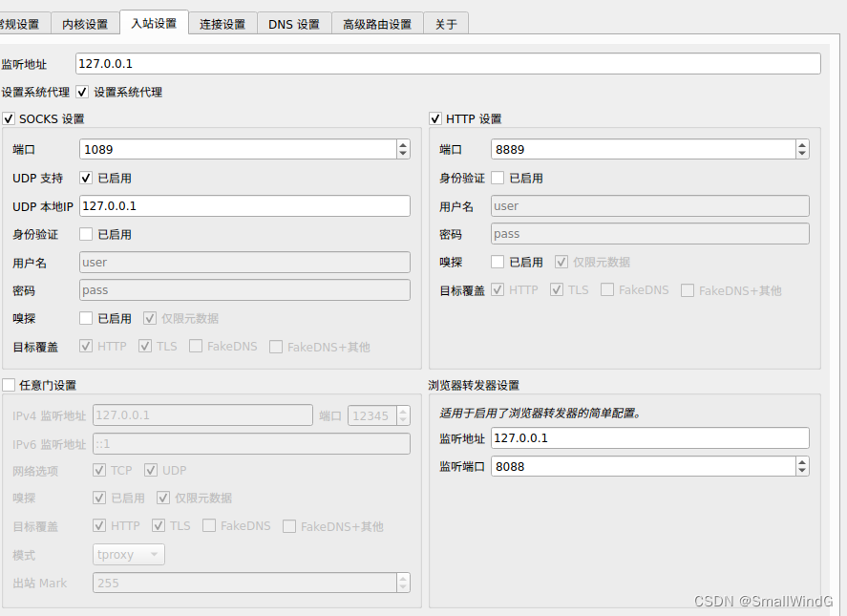Increase 监听端口 8088 with up arrow
Image resolution: width=847 pixels, height=616 pixels.
coord(802,462)
